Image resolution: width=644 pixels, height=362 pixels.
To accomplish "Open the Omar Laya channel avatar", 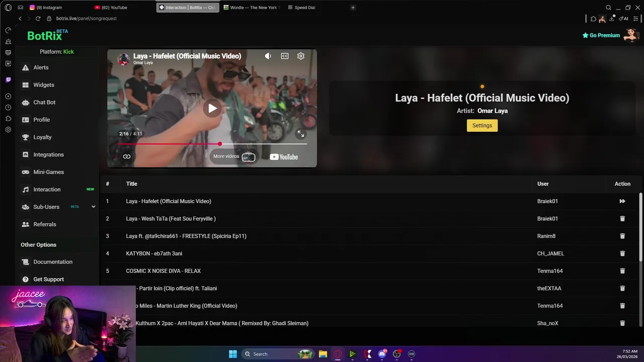I will point(123,59).
